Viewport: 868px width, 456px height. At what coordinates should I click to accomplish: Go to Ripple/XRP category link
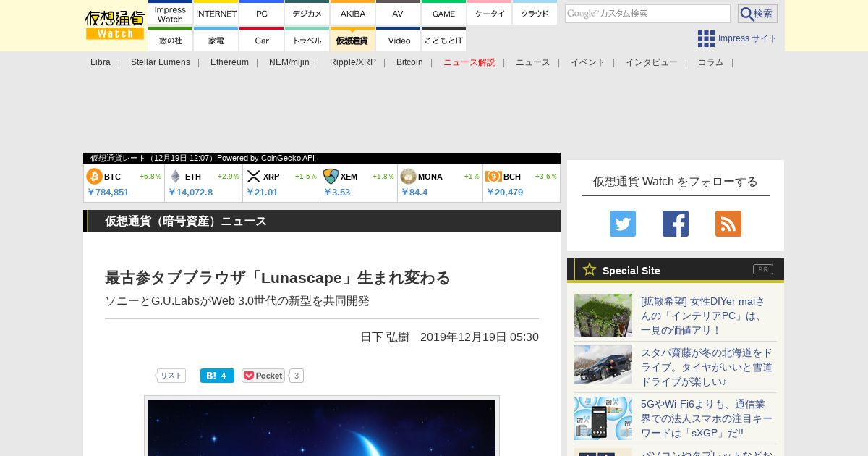[353, 62]
